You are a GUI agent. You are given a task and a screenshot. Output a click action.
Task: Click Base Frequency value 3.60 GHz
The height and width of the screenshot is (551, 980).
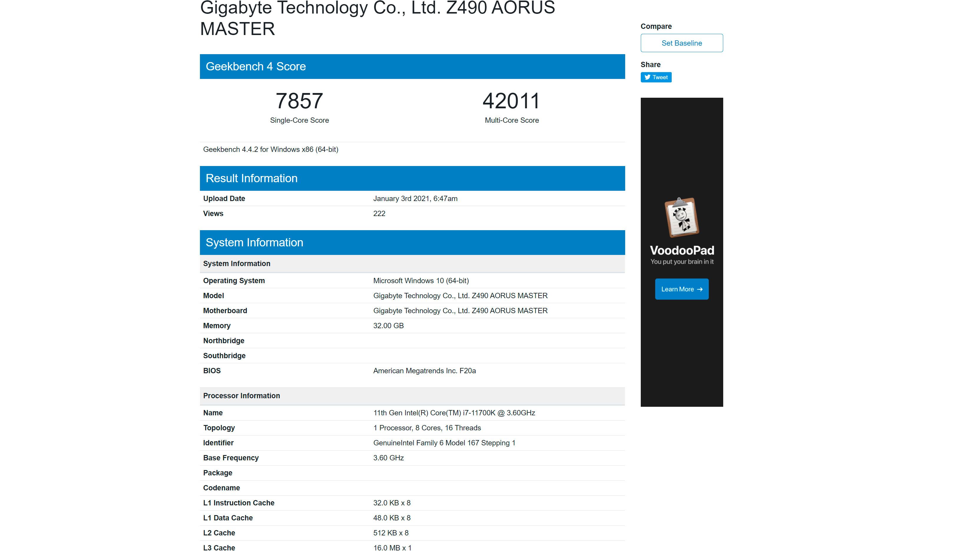(388, 458)
